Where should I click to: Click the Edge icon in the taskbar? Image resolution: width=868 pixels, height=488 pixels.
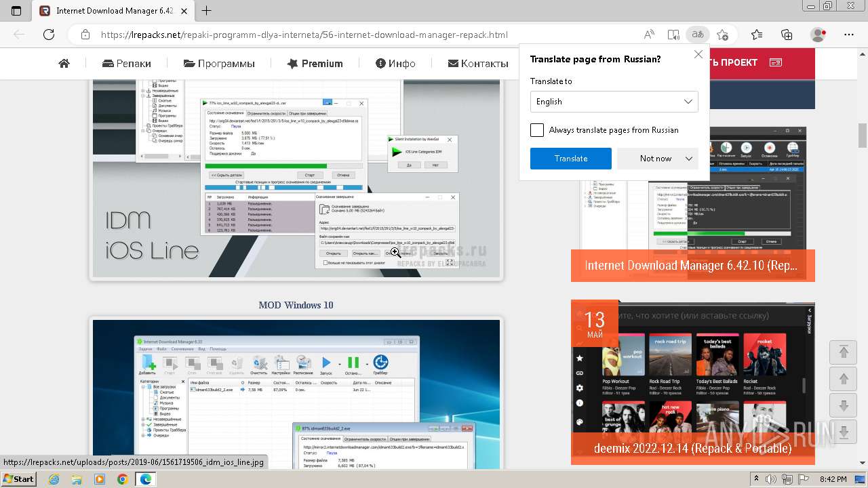[x=145, y=479]
